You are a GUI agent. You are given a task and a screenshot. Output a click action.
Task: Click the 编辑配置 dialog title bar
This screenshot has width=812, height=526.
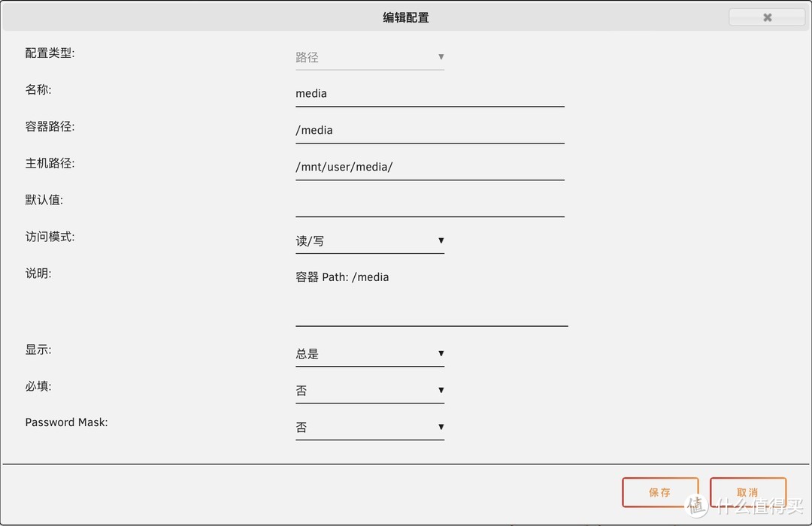[406, 16]
